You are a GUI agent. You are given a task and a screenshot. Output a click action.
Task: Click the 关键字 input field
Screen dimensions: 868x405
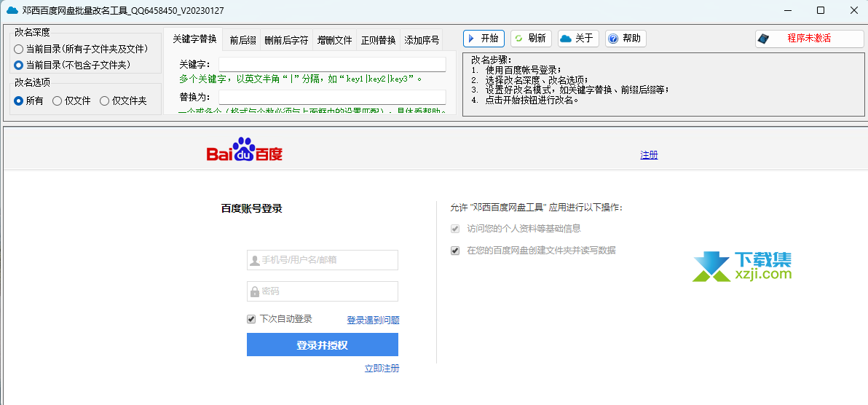[x=332, y=64]
